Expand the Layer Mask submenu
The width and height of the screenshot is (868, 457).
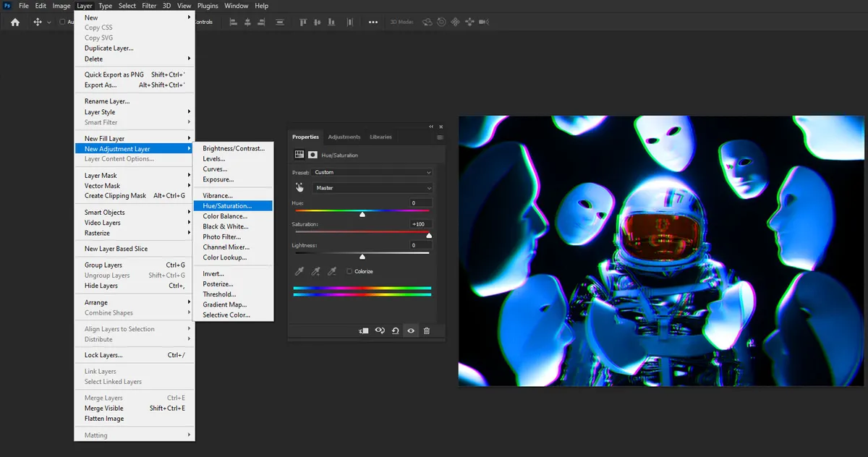(135, 175)
